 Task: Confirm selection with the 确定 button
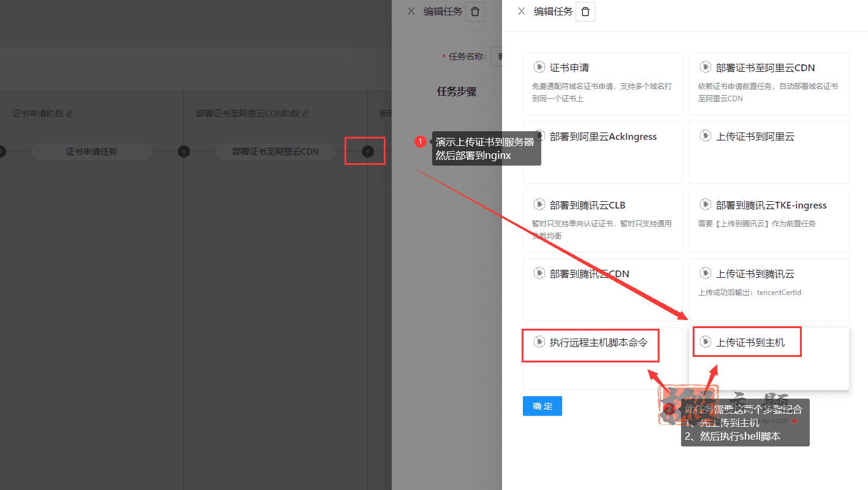542,406
